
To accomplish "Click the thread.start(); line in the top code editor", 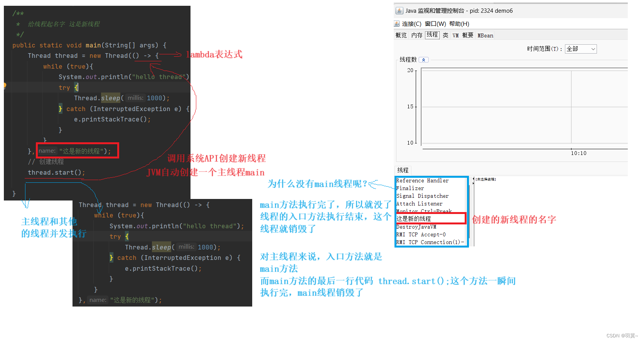I will click(x=56, y=172).
